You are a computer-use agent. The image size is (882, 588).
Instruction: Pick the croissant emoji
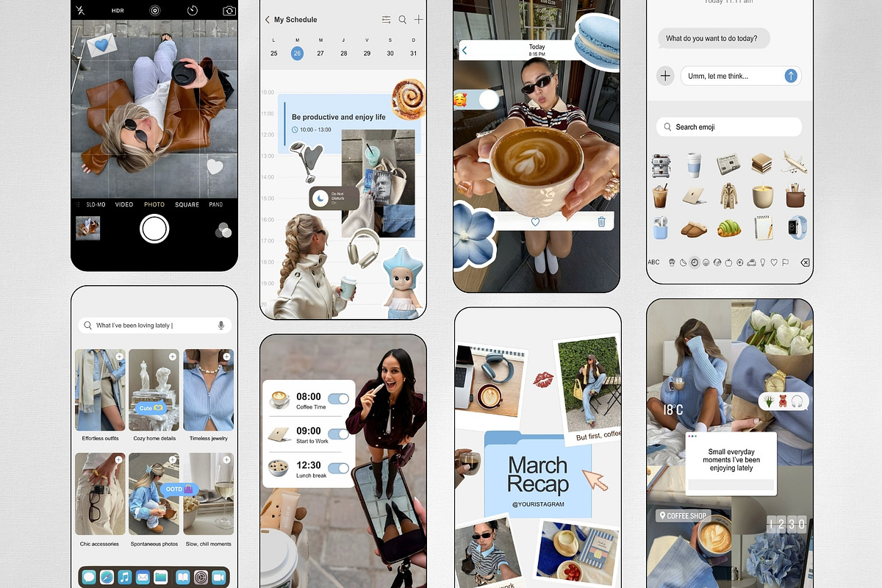728,228
